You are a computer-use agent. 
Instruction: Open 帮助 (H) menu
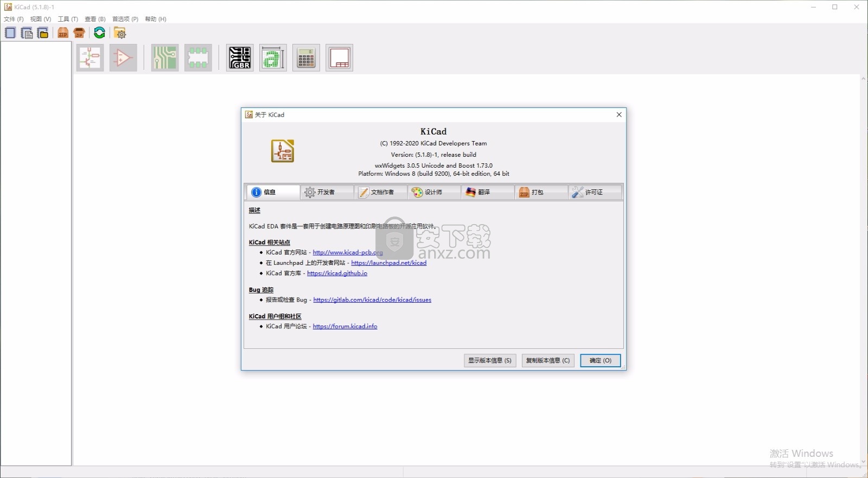[x=156, y=19]
